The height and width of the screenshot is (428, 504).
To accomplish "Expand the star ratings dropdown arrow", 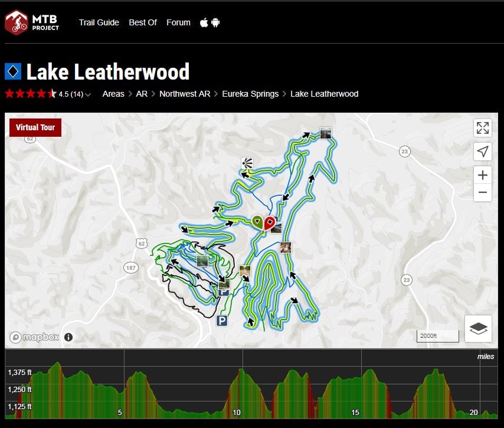I will tap(88, 94).
